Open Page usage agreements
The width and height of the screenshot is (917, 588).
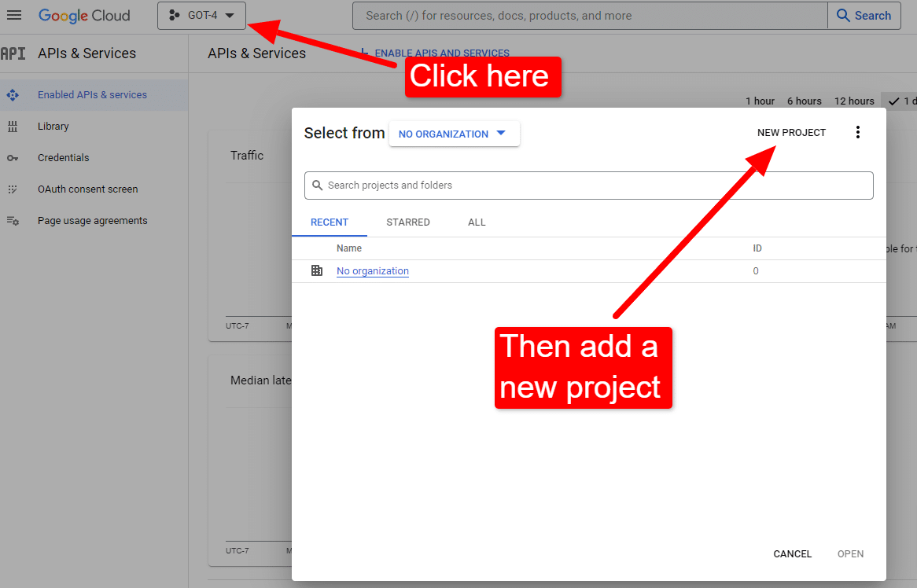pyautogui.click(x=92, y=220)
